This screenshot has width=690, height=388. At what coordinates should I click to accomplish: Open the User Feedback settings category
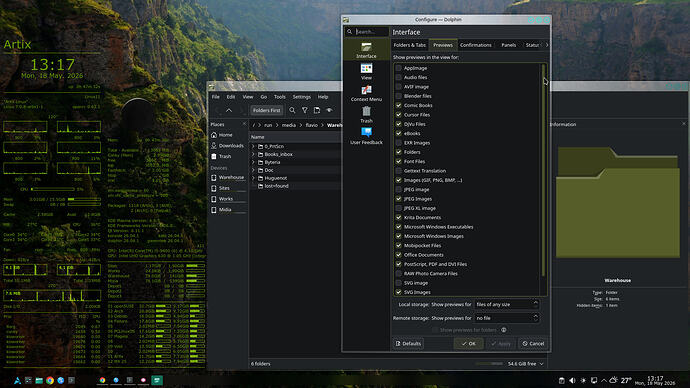(x=366, y=136)
